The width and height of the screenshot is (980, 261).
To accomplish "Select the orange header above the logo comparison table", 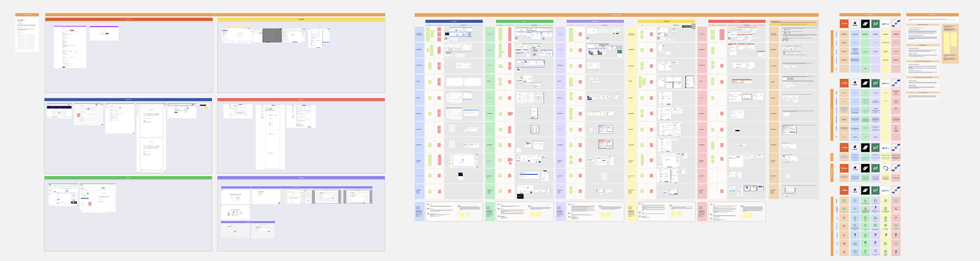I will [870, 14].
